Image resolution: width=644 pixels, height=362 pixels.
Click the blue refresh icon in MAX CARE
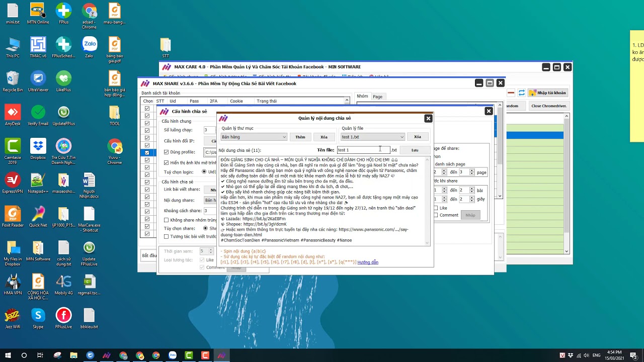[x=522, y=93]
